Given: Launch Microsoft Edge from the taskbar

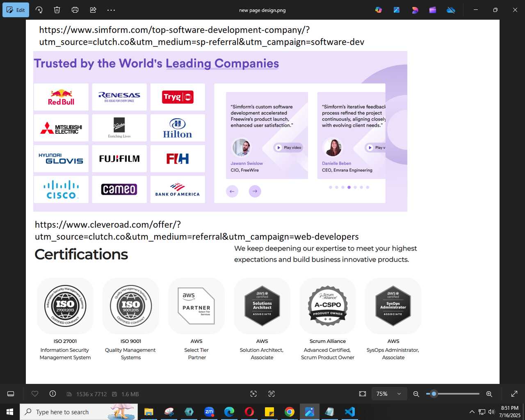Looking at the screenshot, I should (x=229, y=412).
